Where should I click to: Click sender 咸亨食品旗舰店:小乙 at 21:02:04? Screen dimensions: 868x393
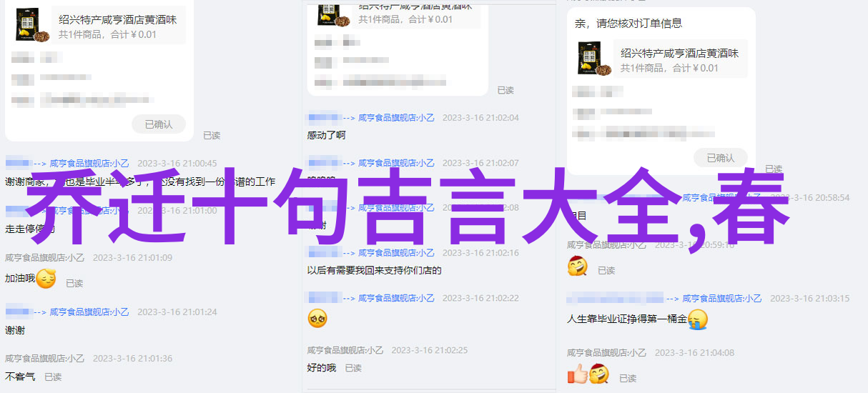click(396, 118)
